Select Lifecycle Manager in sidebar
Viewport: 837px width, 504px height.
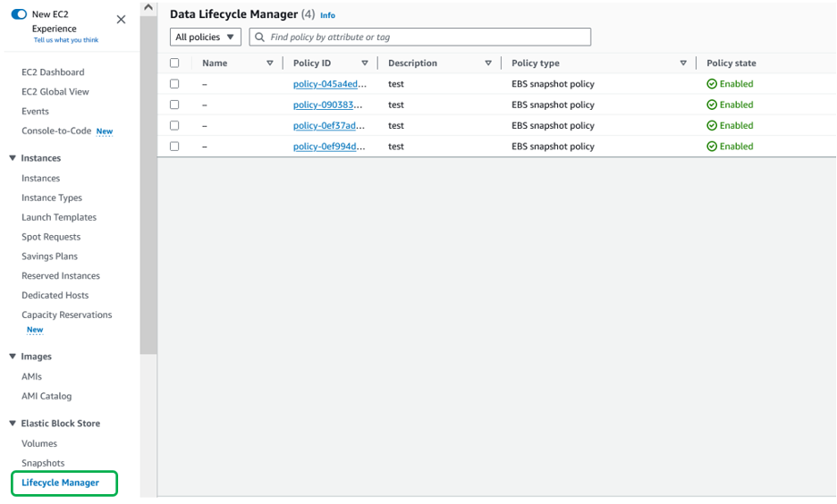(60, 483)
